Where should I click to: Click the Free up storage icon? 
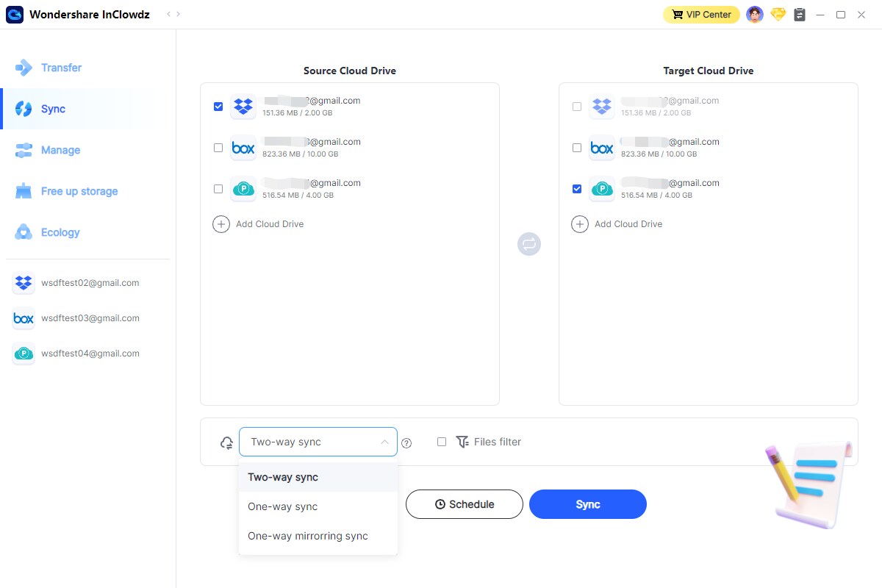[23, 191]
